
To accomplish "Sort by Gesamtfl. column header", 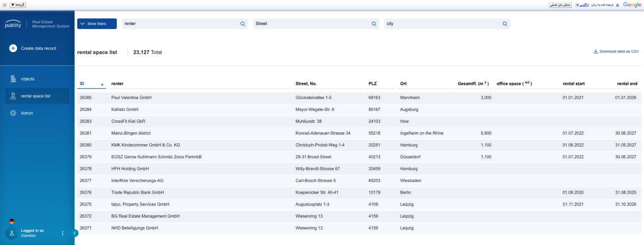I will 473,84.
